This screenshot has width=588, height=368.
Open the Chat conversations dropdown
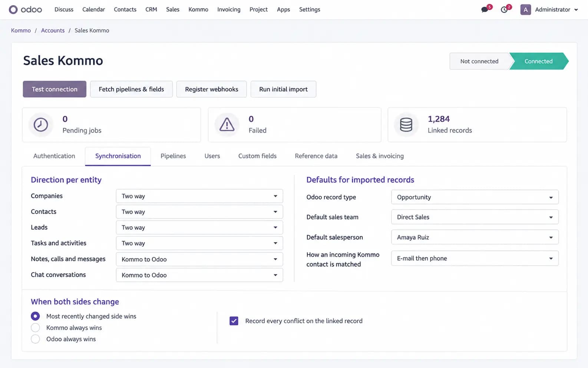199,275
